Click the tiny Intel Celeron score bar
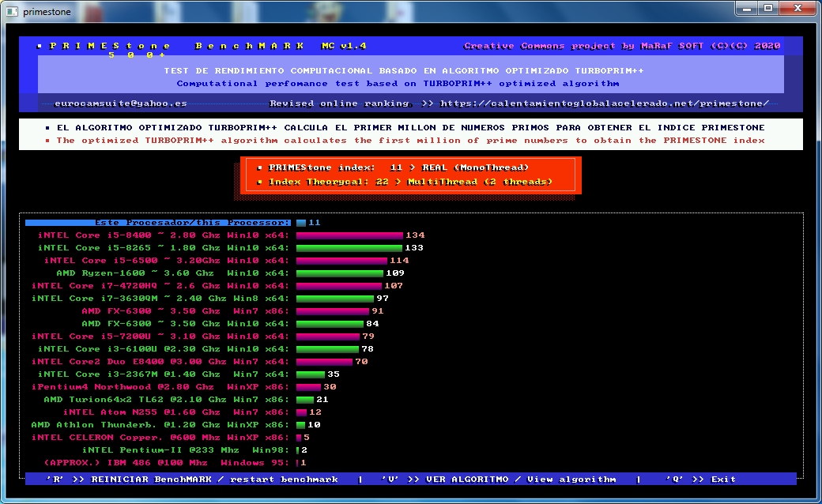This screenshot has height=504, width=822. click(299, 438)
